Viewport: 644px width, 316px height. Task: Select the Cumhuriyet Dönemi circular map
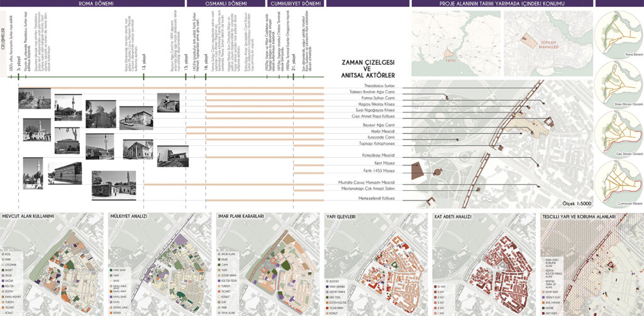pyautogui.click(x=619, y=182)
